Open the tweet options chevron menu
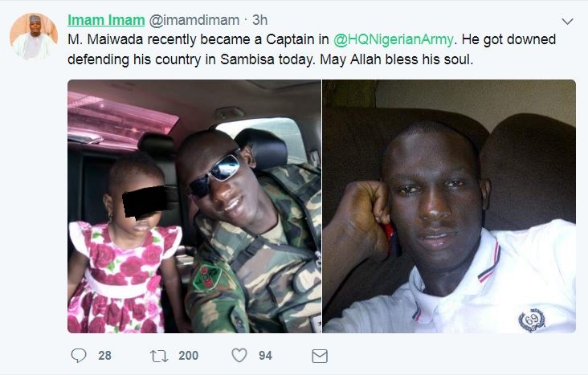Screen dimensions: 588x375 coord(567,21)
